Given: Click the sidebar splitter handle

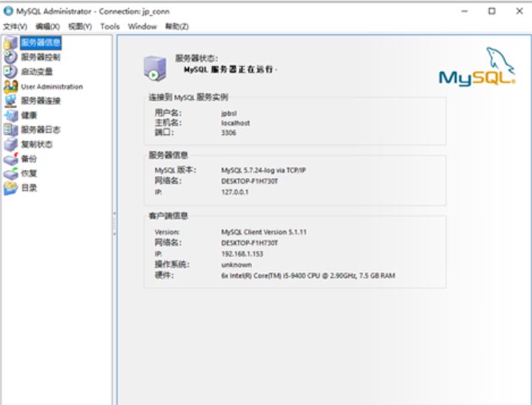Looking at the screenshot, I should (x=114, y=223).
